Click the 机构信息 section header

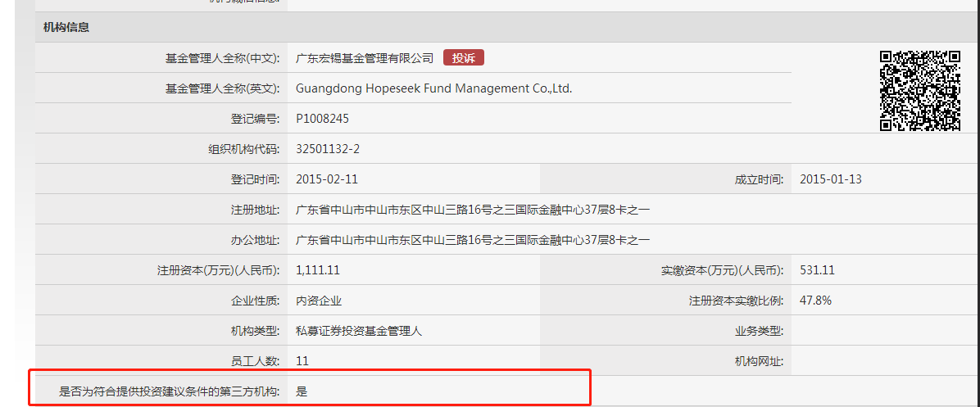[x=66, y=27]
